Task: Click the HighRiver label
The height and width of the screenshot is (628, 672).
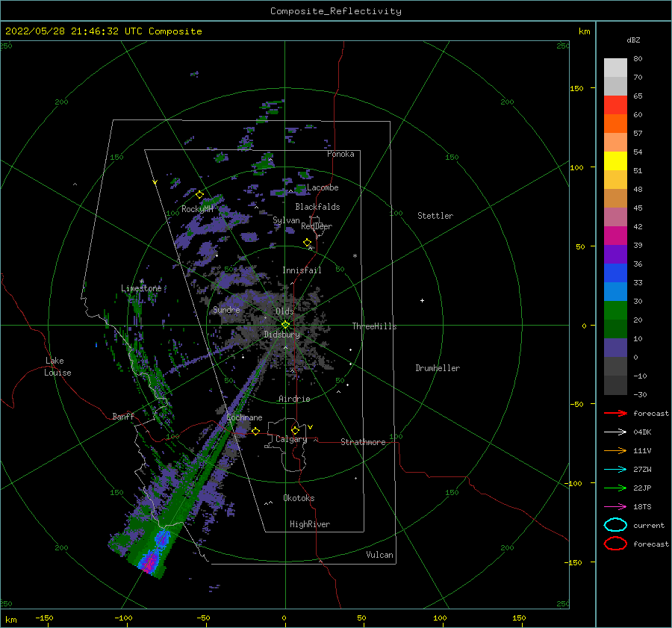Action: coord(310,524)
